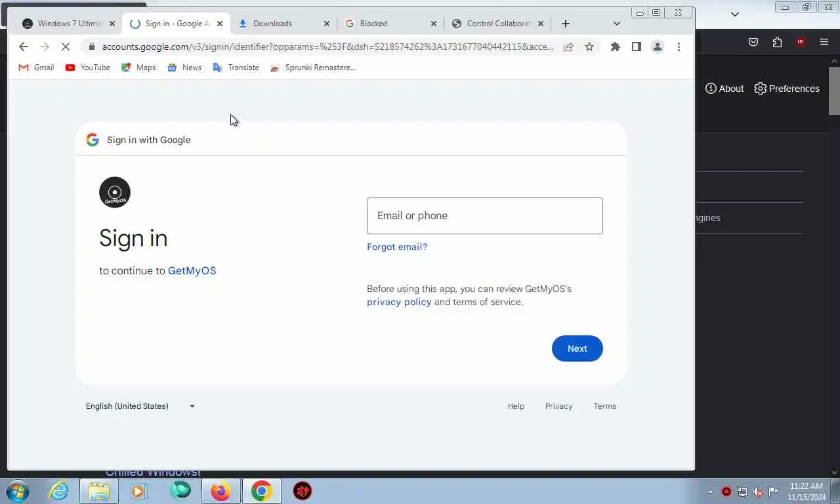Open the Privacy footer link
This screenshot has height=504, width=840.
[559, 406]
